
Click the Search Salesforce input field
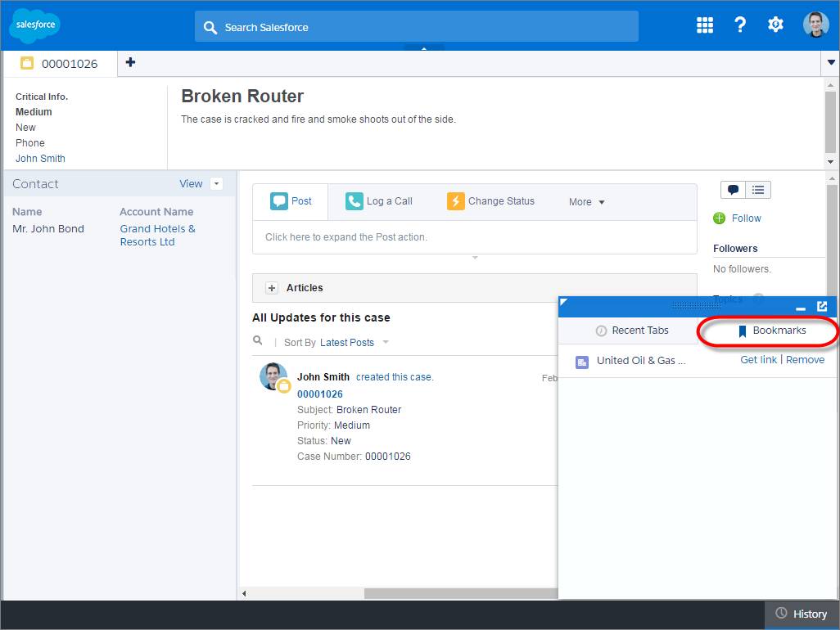pyautogui.click(x=416, y=26)
